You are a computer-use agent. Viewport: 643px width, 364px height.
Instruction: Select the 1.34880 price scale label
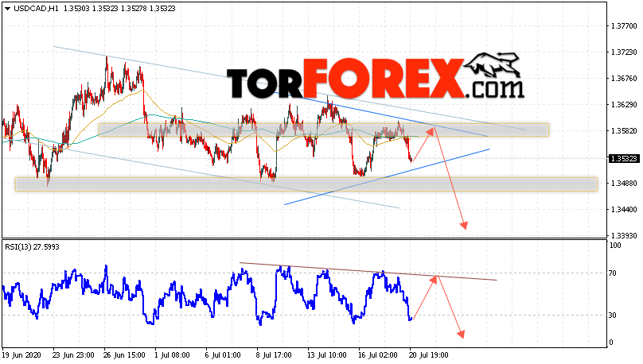pos(624,184)
